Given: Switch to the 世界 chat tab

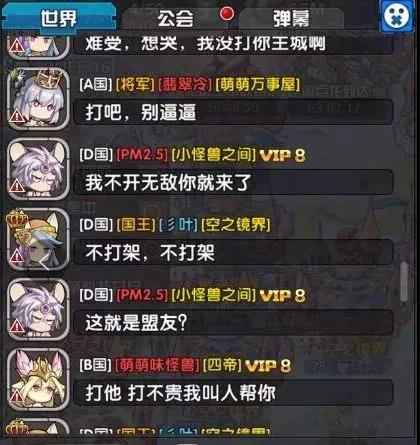Looking at the screenshot, I should point(59,17).
